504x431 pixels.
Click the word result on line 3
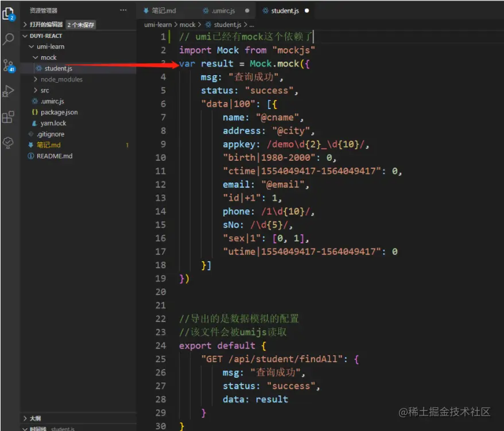[217, 64]
